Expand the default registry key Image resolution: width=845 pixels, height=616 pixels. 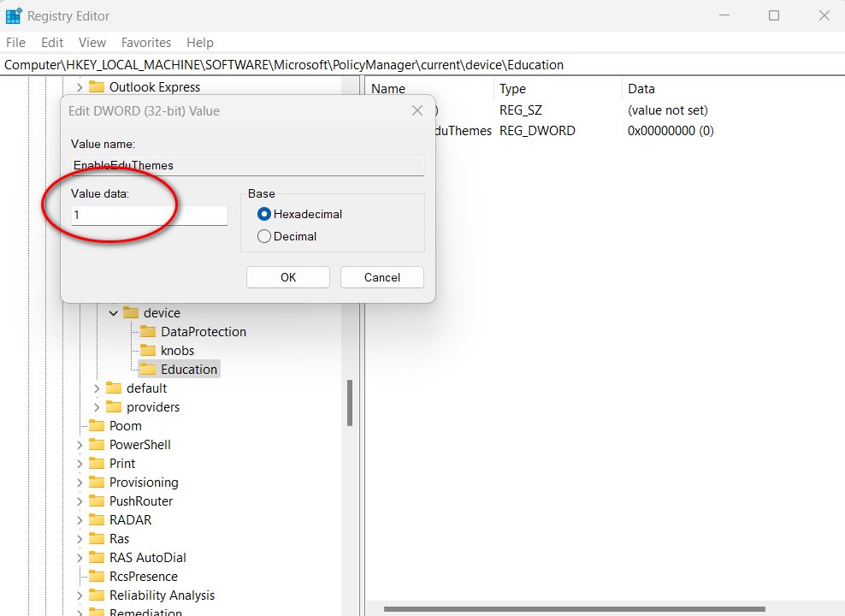pos(95,388)
